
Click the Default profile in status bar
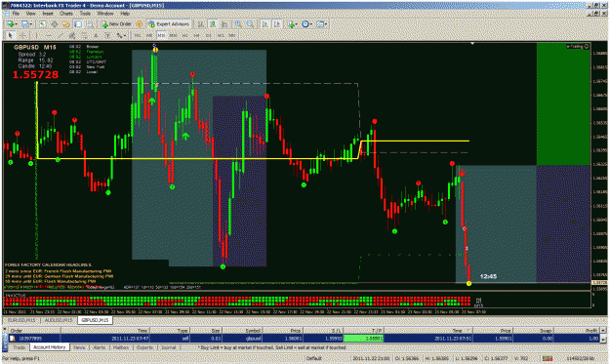314,358
